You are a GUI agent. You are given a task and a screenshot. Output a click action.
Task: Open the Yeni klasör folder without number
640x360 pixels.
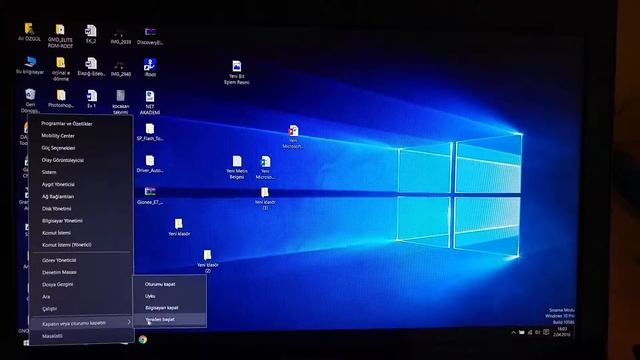point(179,227)
